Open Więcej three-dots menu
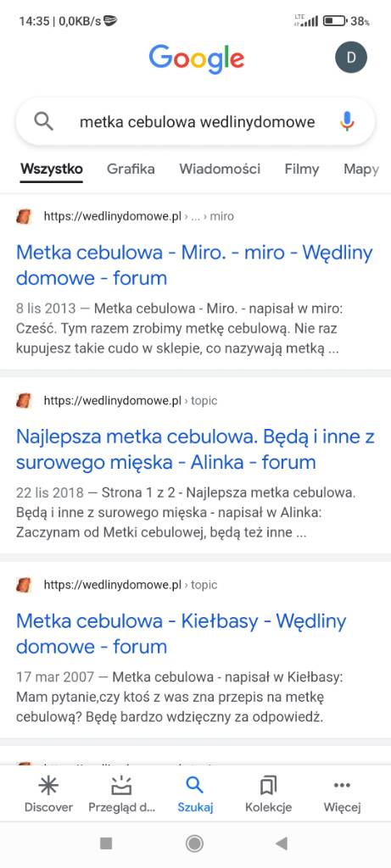The height and width of the screenshot is (868, 391). (343, 785)
